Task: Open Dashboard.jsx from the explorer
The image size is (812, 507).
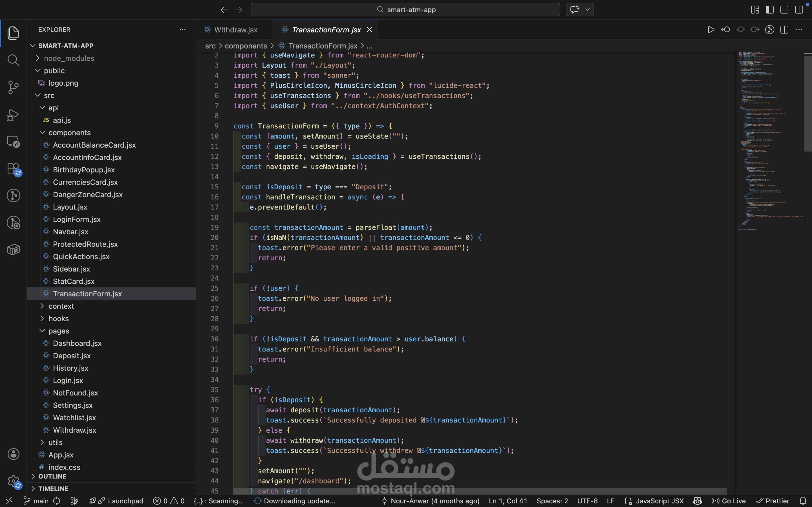Action: (x=77, y=343)
